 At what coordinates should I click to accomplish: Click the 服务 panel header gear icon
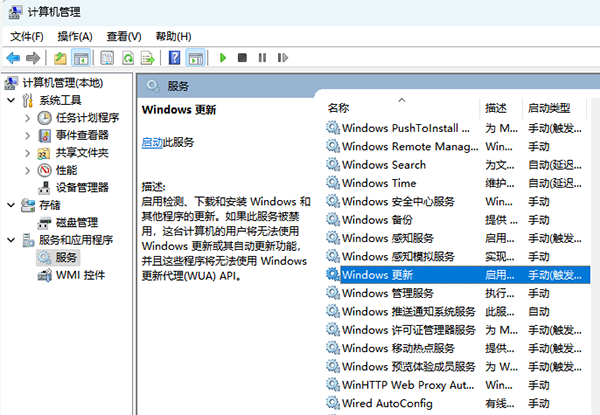click(153, 86)
